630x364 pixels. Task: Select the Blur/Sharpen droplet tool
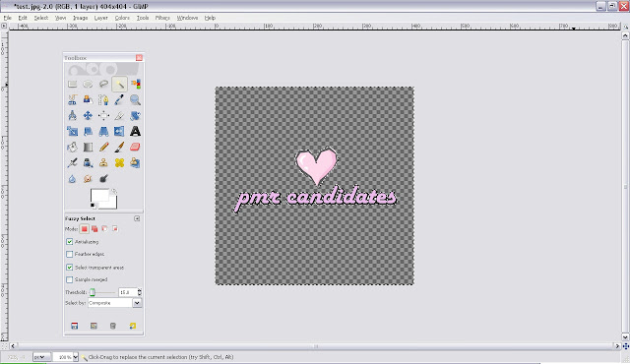click(72, 179)
